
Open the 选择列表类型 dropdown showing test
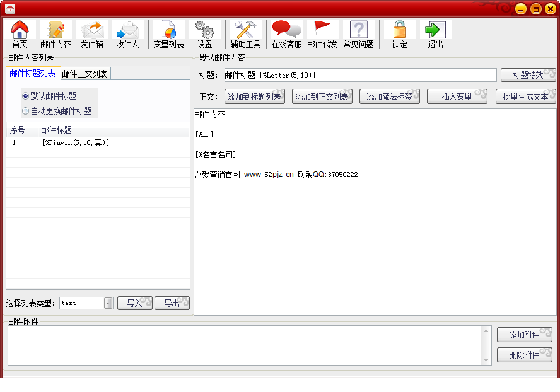click(x=86, y=303)
